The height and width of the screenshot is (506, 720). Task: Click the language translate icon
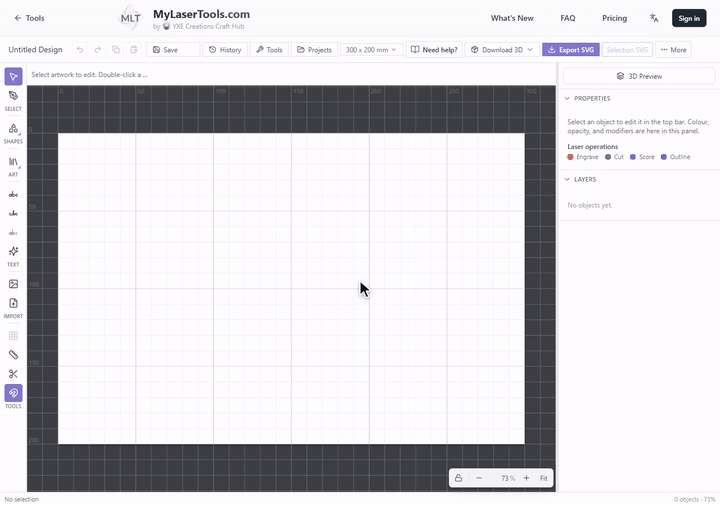[654, 18]
